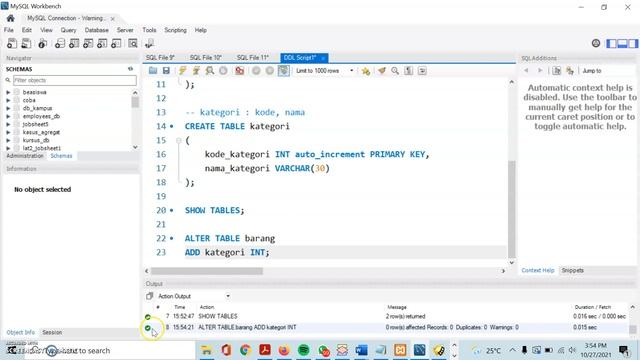Click the Filter objects search field
Image resolution: width=640 pixels, height=360 pixels.
coord(75,80)
